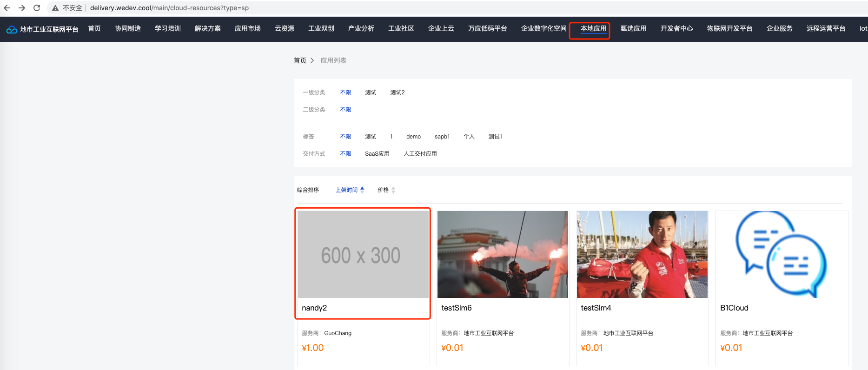Image resolution: width=868 pixels, height=370 pixels.
Task: Open testSlm4 sailor photo thumbnail
Action: (642, 254)
